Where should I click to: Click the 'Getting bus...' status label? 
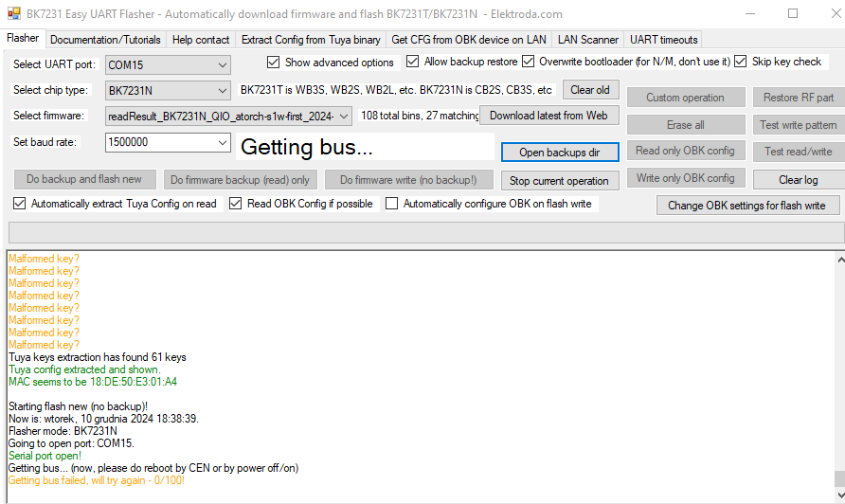click(307, 147)
